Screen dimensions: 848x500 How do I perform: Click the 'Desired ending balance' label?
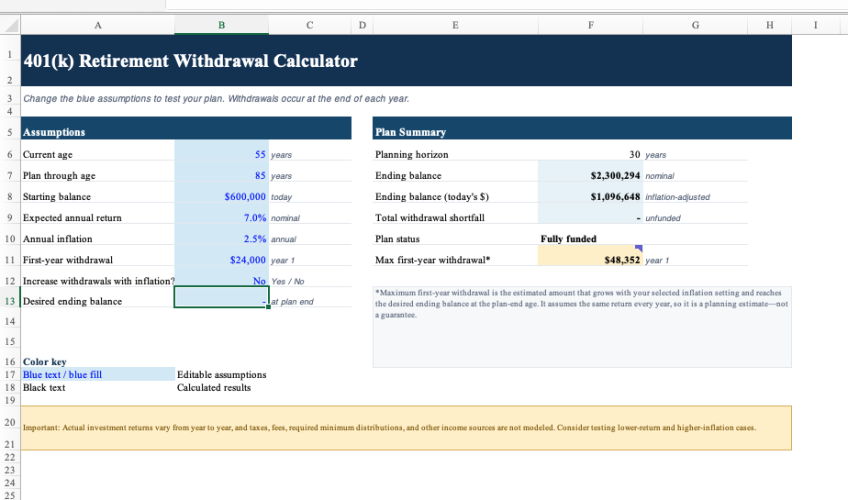(72, 302)
